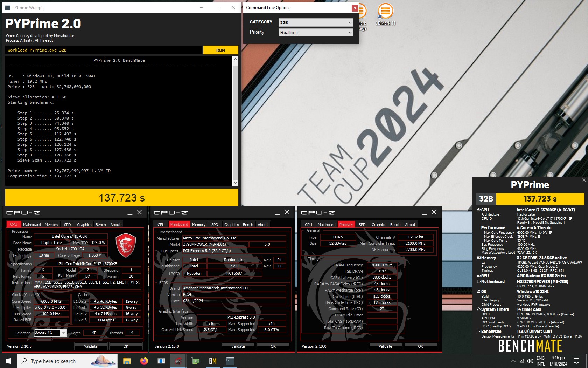
Task: Open the green GPU taskbar icon
Action: tap(195, 361)
